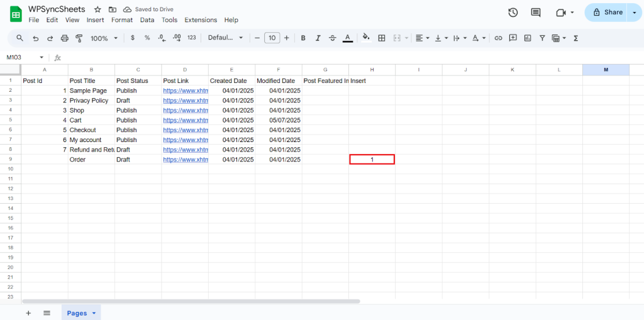Star the WPSyncSheets document
This screenshot has width=644, height=320.
tap(97, 9)
